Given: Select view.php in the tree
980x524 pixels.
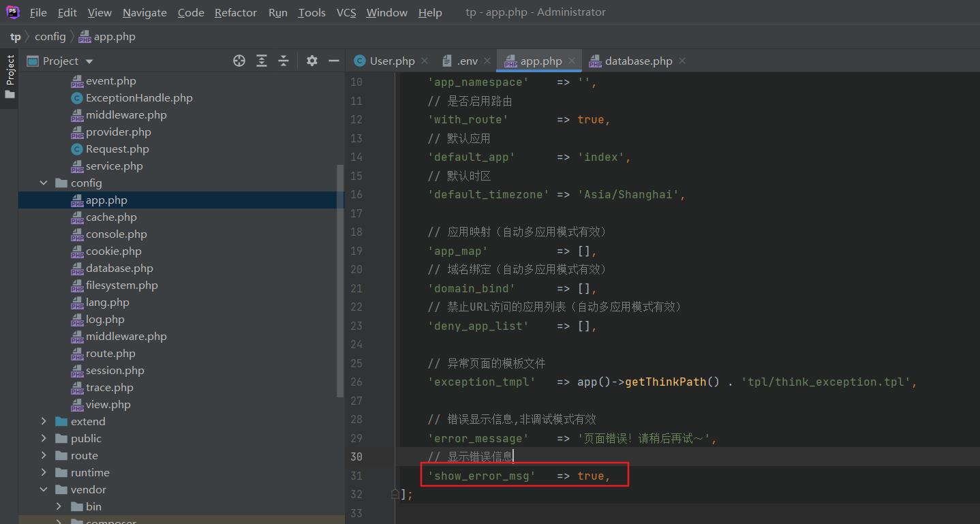Looking at the screenshot, I should click(x=108, y=405).
